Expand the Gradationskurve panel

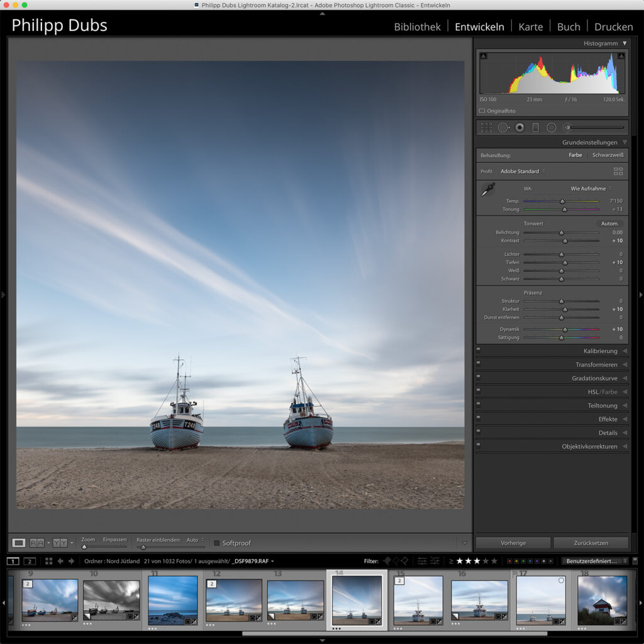point(594,379)
